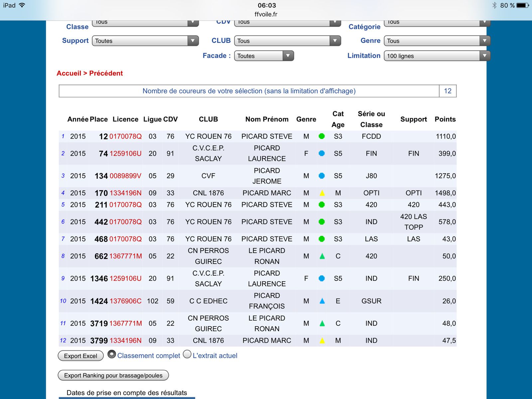532x399 pixels.
Task: Click the yellow triangle icon in row 4
Action: (322, 193)
